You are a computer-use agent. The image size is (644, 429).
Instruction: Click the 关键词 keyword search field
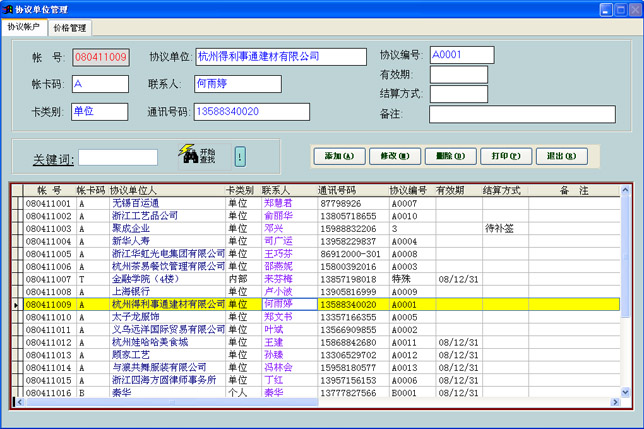pos(117,157)
